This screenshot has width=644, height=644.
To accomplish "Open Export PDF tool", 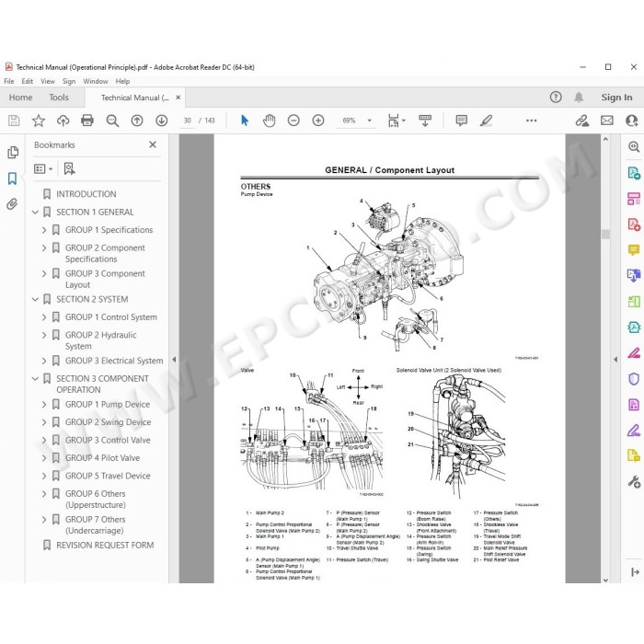I will [x=634, y=173].
